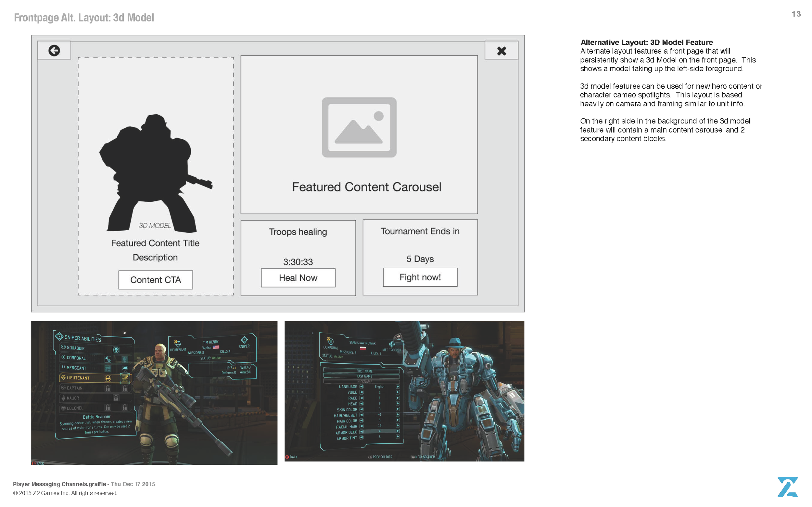812x507 pixels.
Task: Click the image placeholder icon in the carousel
Action: coord(359,127)
